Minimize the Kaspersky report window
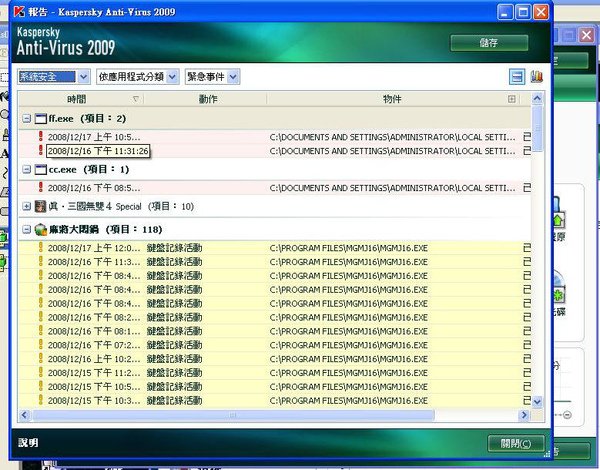Image resolution: width=600 pixels, height=470 pixels. (505, 12)
